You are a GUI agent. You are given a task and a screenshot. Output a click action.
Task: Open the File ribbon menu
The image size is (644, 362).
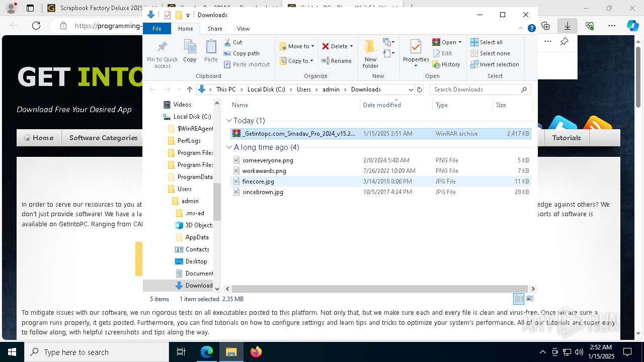(x=157, y=29)
